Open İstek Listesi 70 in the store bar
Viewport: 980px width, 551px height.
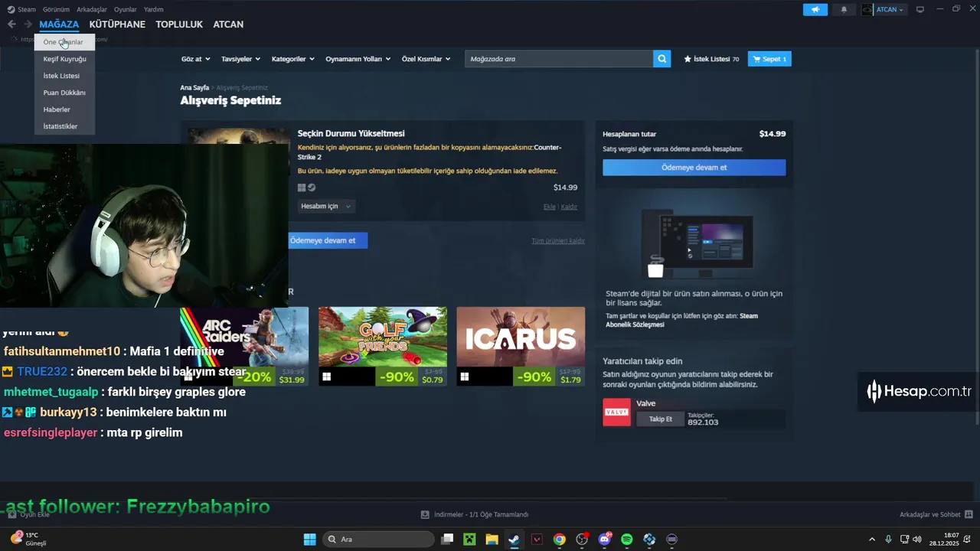pyautogui.click(x=711, y=59)
